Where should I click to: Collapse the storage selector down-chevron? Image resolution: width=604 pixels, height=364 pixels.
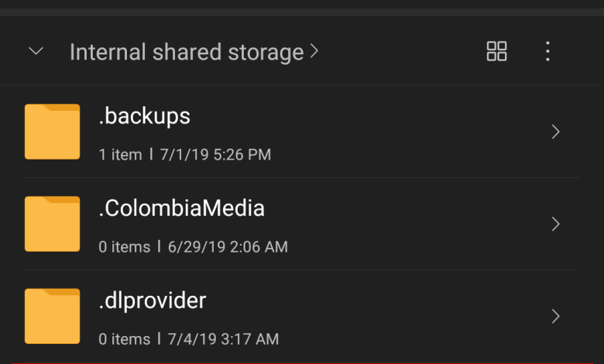point(36,52)
